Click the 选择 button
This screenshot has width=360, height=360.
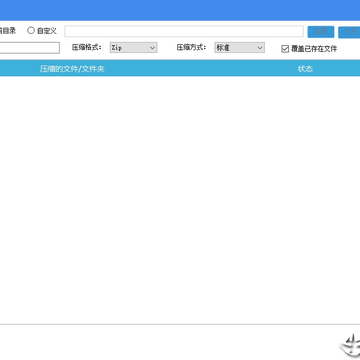pyautogui.click(x=321, y=32)
